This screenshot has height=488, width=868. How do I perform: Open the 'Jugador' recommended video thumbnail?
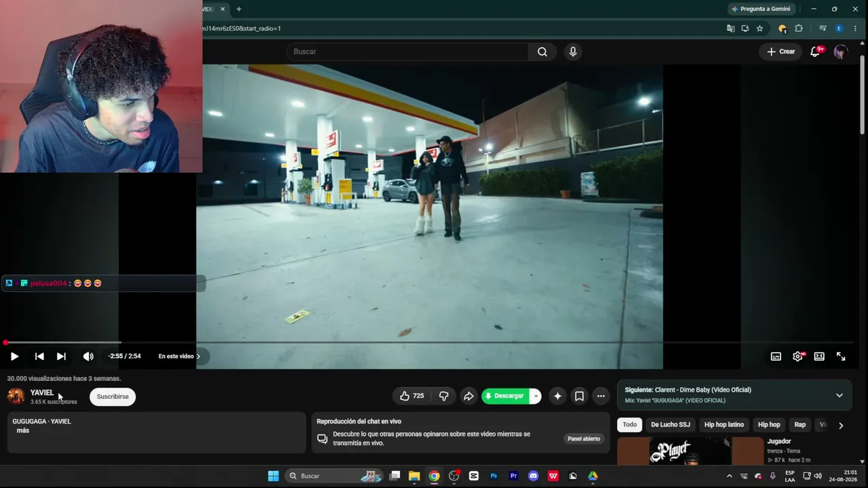[x=690, y=451]
